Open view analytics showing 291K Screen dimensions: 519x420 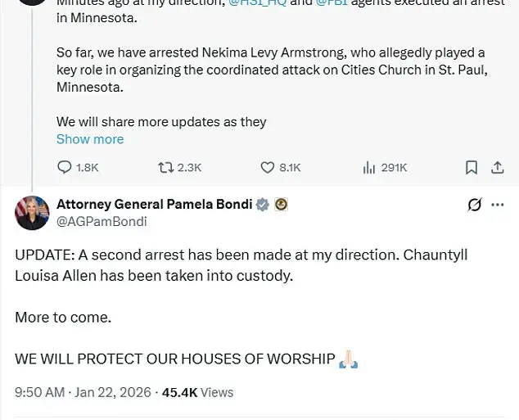(x=369, y=167)
